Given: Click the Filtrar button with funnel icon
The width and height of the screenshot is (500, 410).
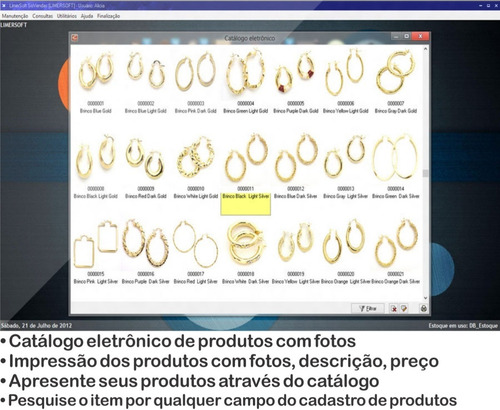Looking at the screenshot, I should coord(368,308).
